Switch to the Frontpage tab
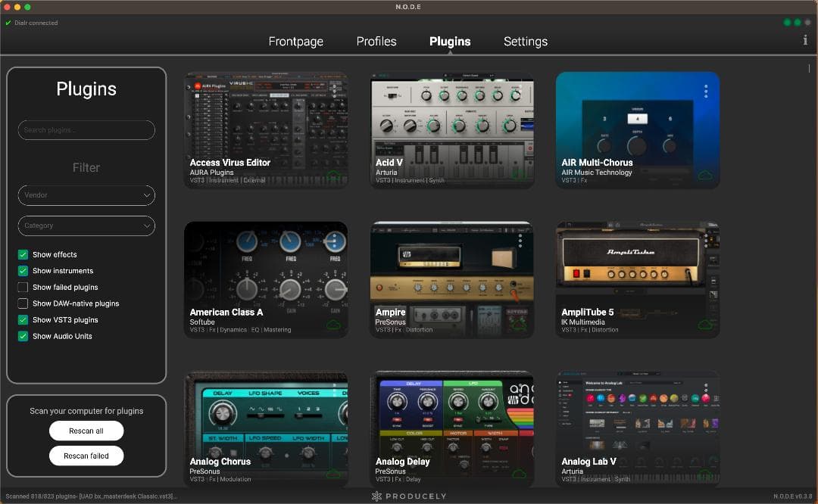Image resolution: width=818 pixels, height=504 pixels. 295,42
